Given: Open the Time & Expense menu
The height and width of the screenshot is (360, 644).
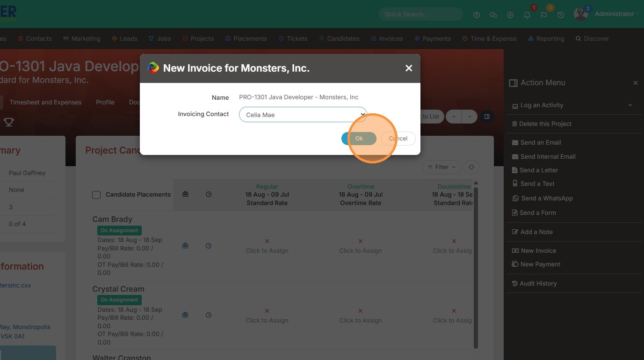Looking at the screenshot, I should pos(490,39).
